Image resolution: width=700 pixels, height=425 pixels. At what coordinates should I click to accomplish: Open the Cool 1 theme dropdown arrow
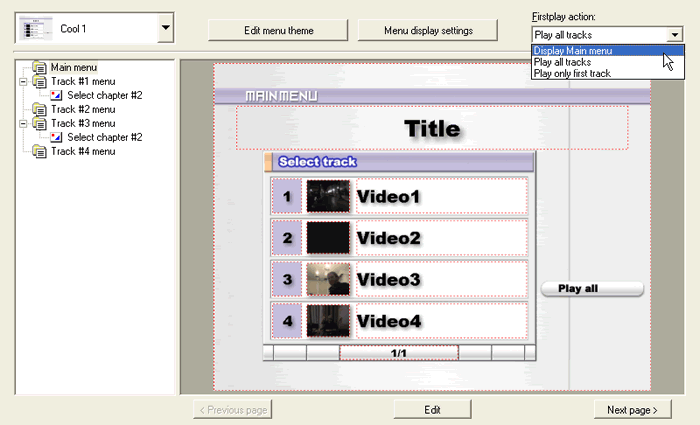point(166,28)
